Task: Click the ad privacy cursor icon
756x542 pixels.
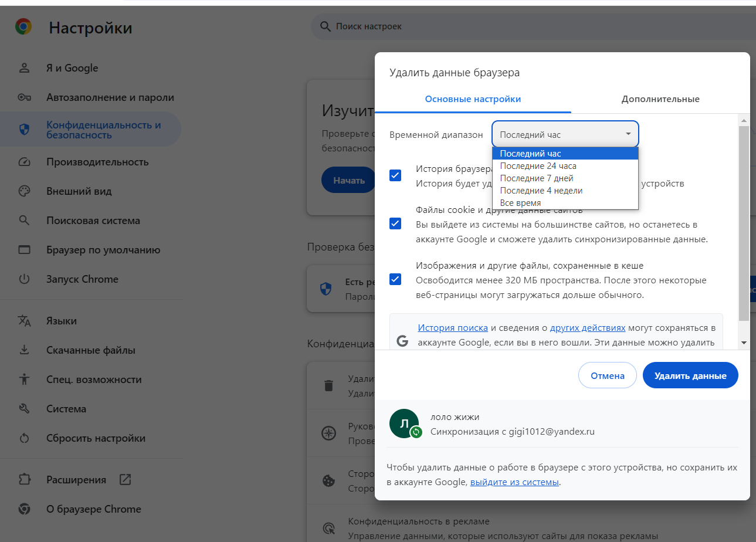Action: pos(328,528)
